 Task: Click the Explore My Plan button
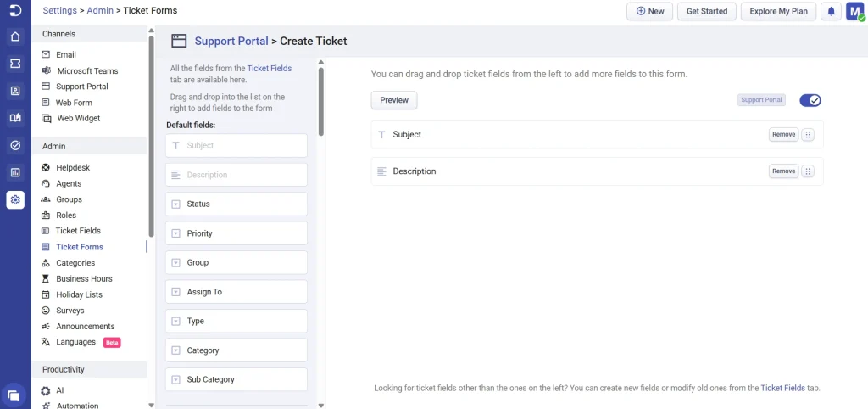pyautogui.click(x=778, y=11)
